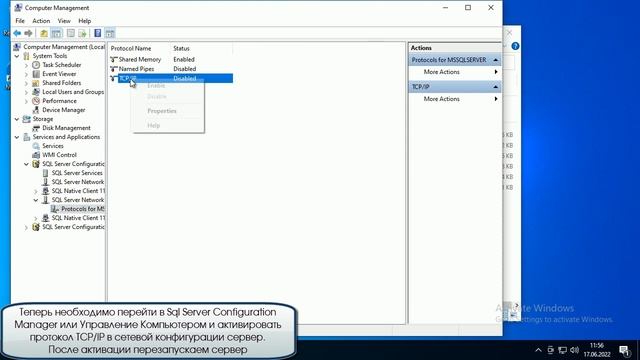The width and height of the screenshot is (640, 360).
Task: Click the Export List toolbar icon
Action: [x=82, y=33]
